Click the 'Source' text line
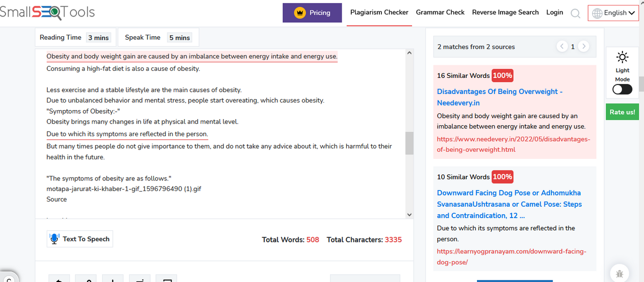The width and height of the screenshot is (644, 282). (x=56, y=200)
